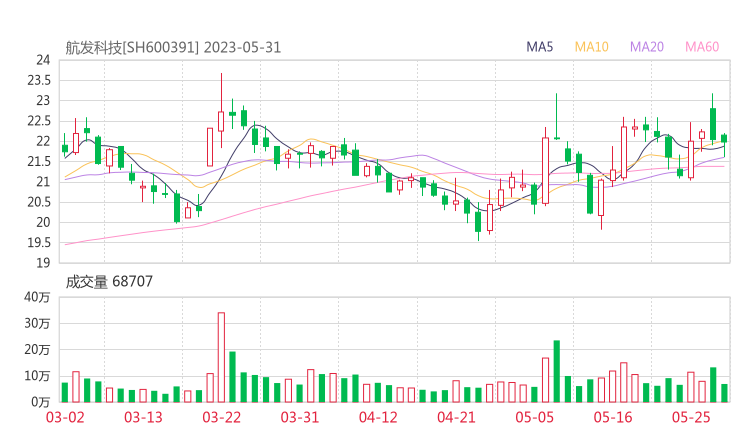Click the stock title 航发科技[SH600391] 2023-05-31

click(173, 48)
